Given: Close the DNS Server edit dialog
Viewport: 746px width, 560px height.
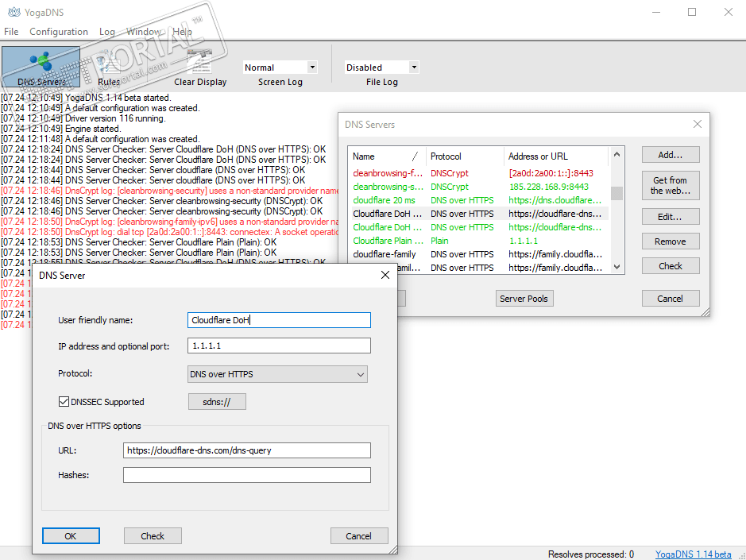Looking at the screenshot, I should (385, 275).
